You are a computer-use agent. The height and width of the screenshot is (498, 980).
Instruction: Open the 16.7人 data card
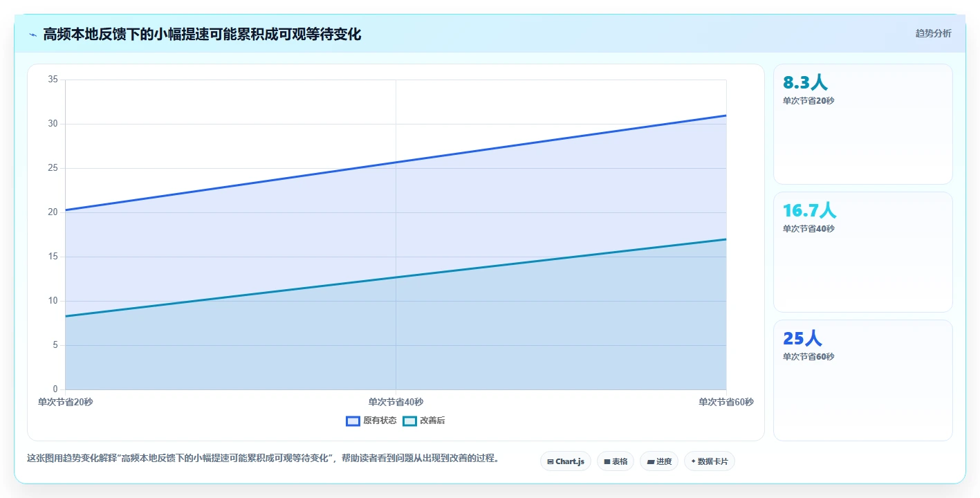point(863,252)
